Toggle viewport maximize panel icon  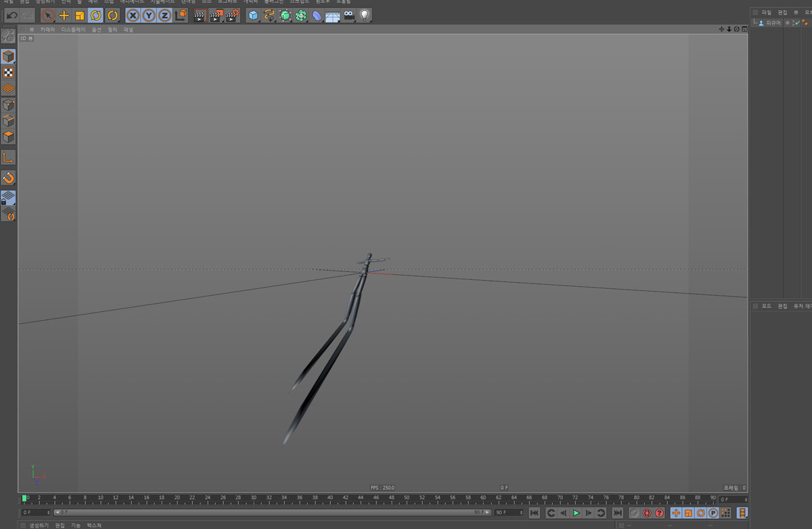(x=744, y=29)
